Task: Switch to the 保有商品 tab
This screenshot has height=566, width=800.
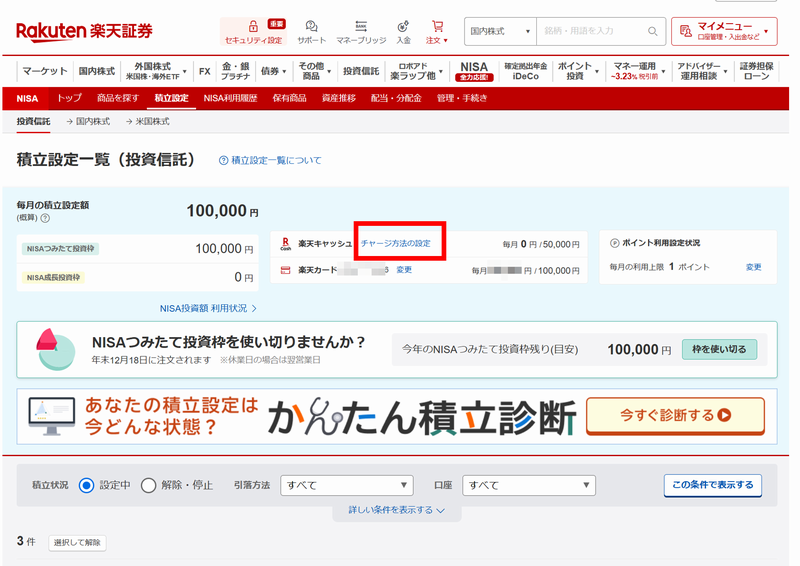Action: 289,98
